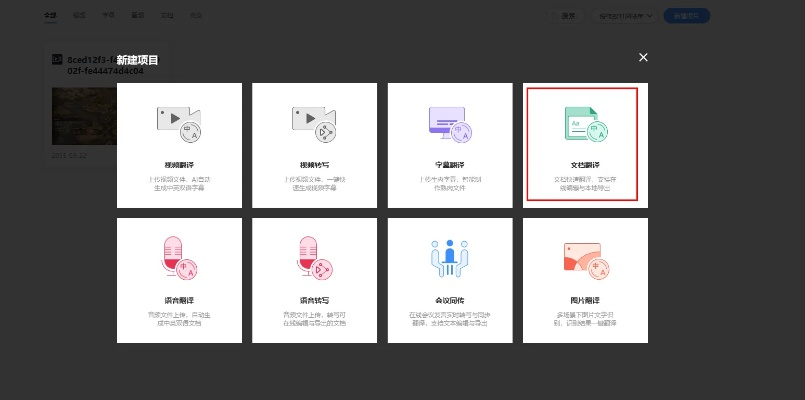Switch to the second tab after 全部

tap(80, 16)
